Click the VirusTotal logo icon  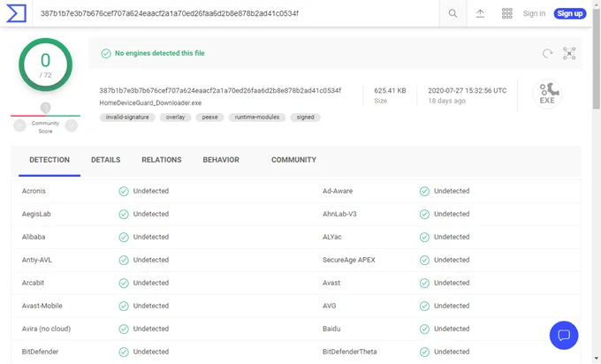pos(18,13)
